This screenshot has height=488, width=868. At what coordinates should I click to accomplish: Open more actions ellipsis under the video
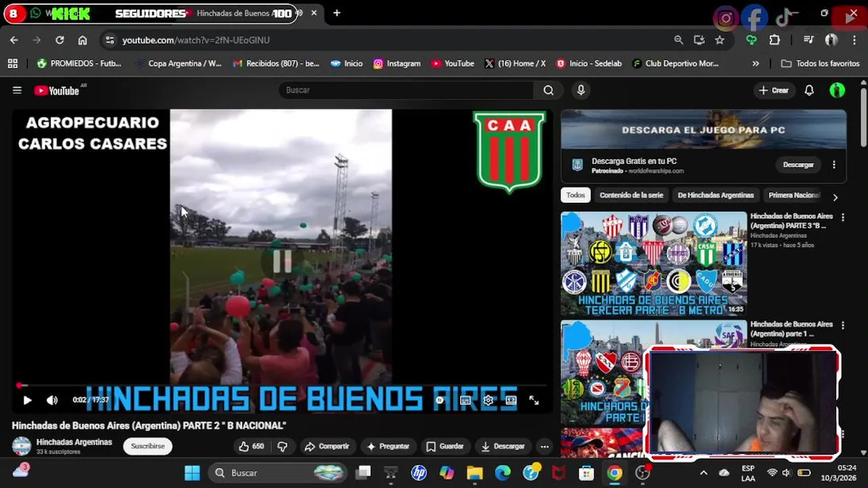544,446
